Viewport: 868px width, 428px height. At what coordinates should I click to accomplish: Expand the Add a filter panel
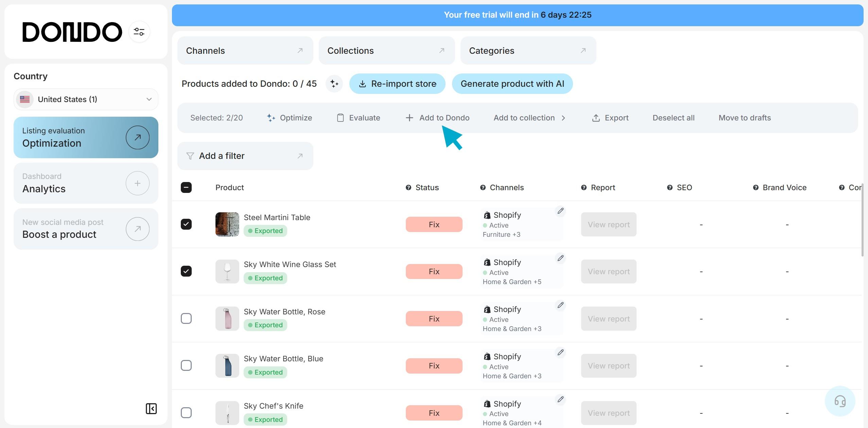tap(245, 156)
